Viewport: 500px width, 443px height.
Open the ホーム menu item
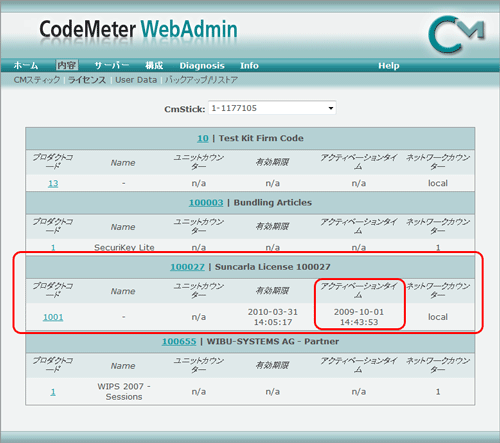(26, 65)
